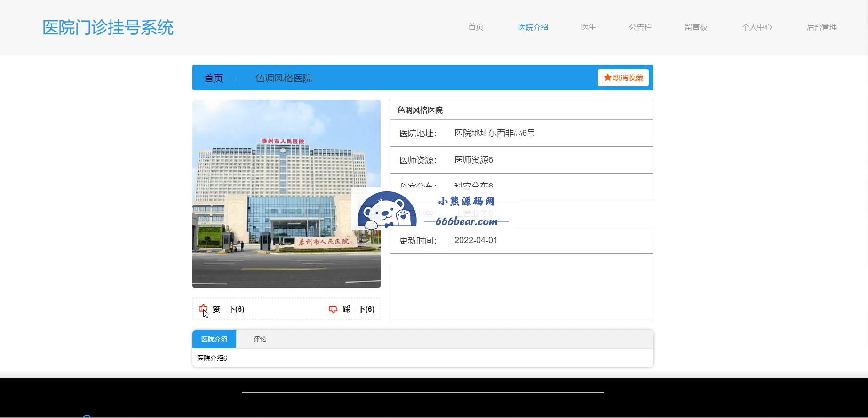868x418 pixels.
Task: Click the 取消收藏 button
Action: [x=623, y=78]
